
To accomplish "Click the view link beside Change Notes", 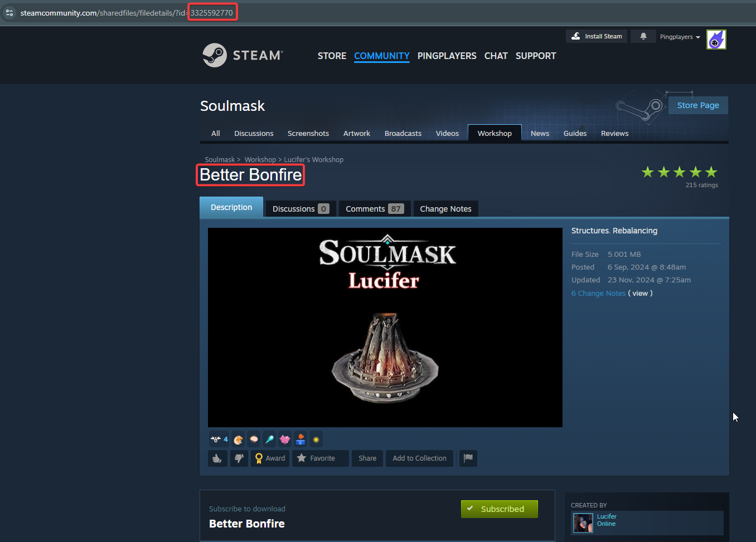I will (x=640, y=293).
